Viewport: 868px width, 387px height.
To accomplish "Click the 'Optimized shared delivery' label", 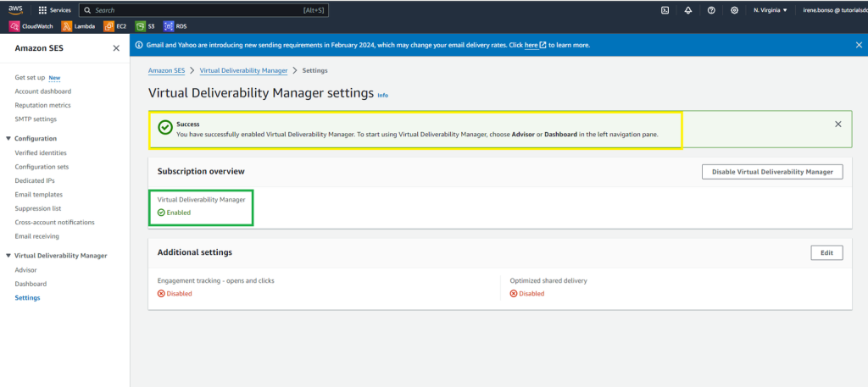I will click(548, 280).
